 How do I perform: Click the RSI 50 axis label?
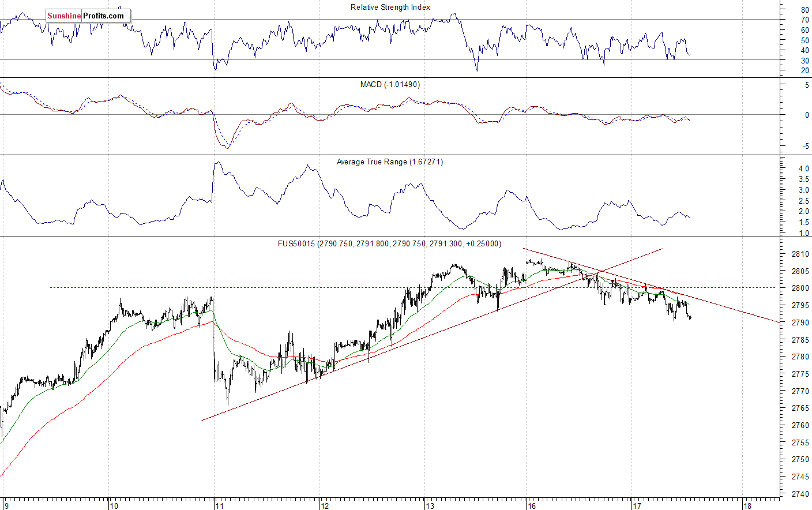804,40
